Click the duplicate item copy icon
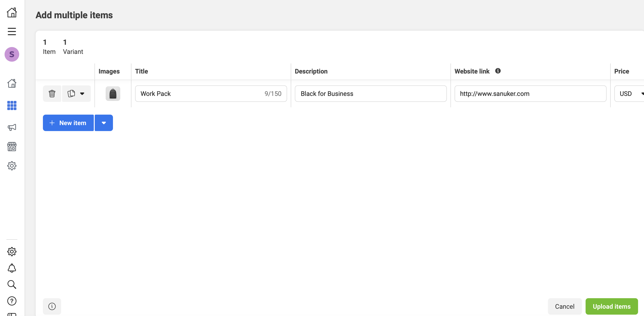The width and height of the screenshot is (644, 316). pos(71,94)
